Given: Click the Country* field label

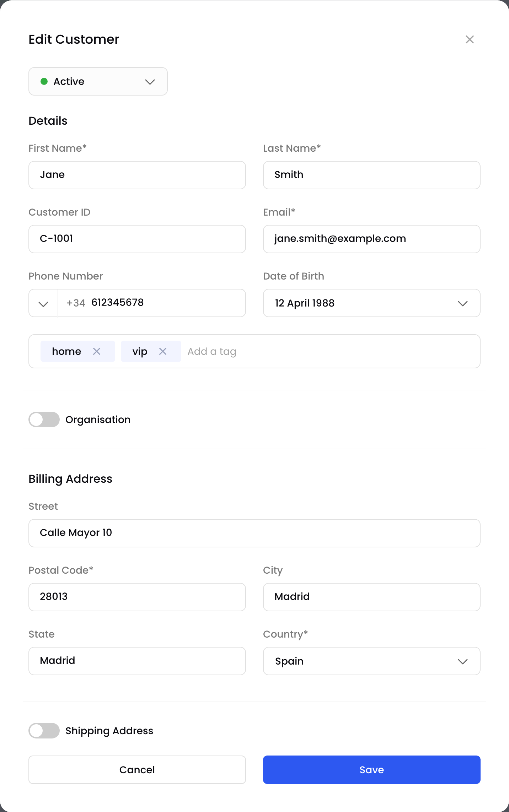Looking at the screenshot, I should 285,634.
